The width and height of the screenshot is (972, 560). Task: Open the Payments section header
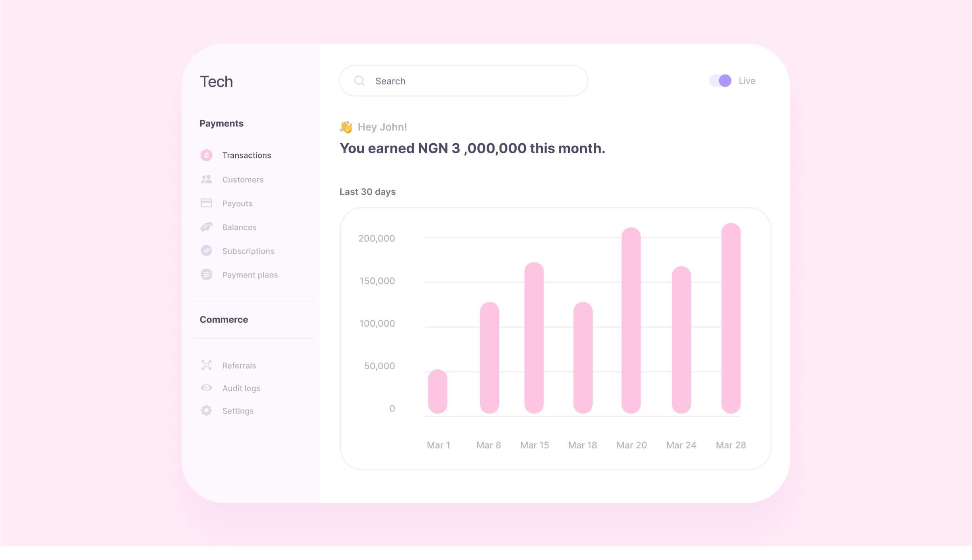(221, 123)
